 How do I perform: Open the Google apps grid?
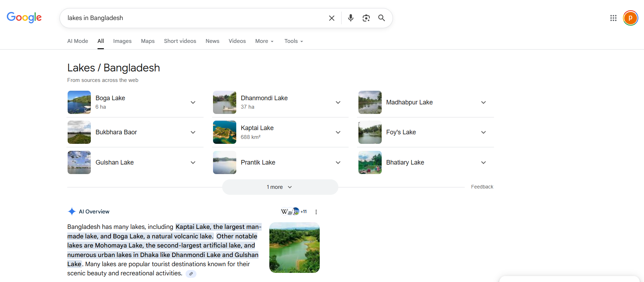point(613,18)
